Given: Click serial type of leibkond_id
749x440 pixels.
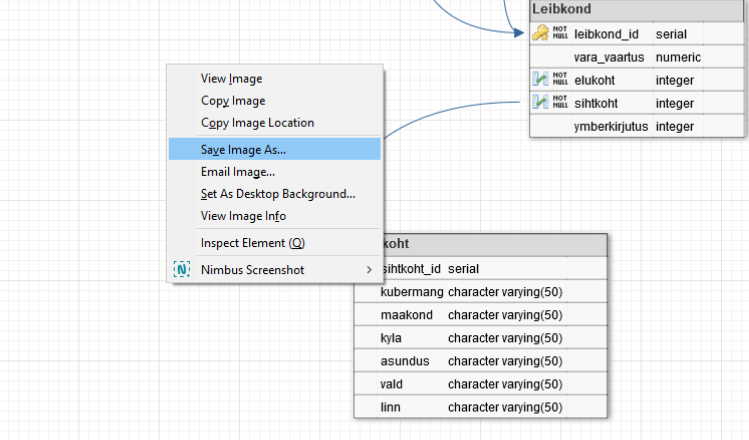Looking at the screenshot, I should tap(671, 34).
